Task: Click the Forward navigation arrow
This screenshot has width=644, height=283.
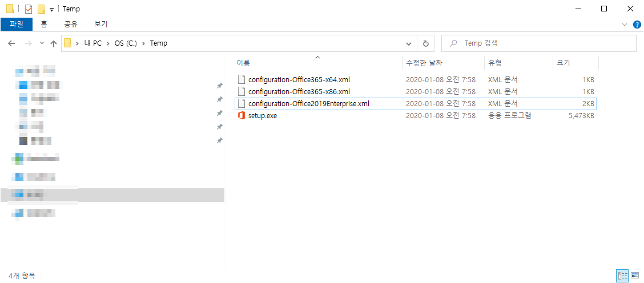Action: click(x=29, y=43)
